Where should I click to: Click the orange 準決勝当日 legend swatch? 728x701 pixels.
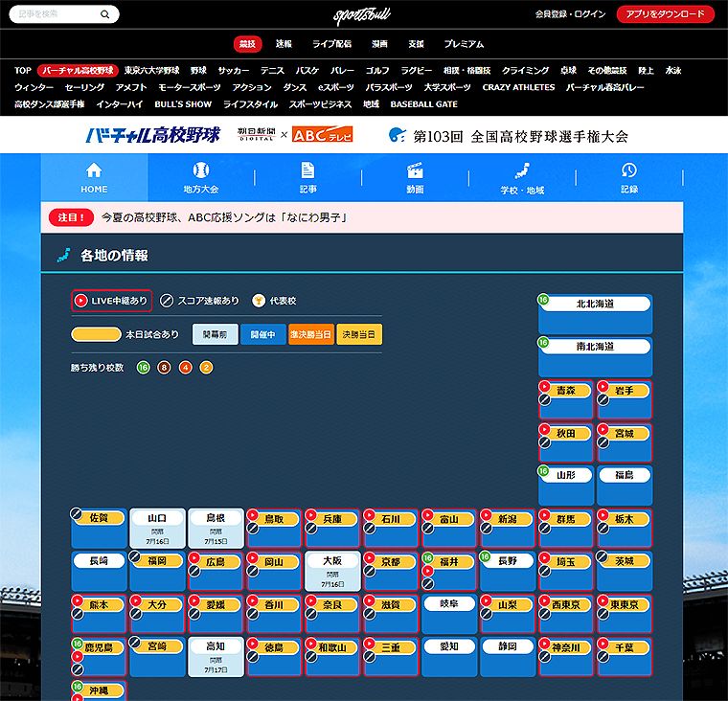point(310,334)
